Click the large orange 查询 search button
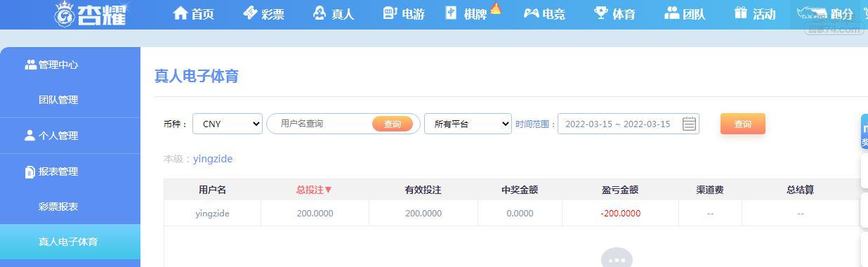Screen dimensions: 868x267 pyautogui.click(x=743, y=124)
